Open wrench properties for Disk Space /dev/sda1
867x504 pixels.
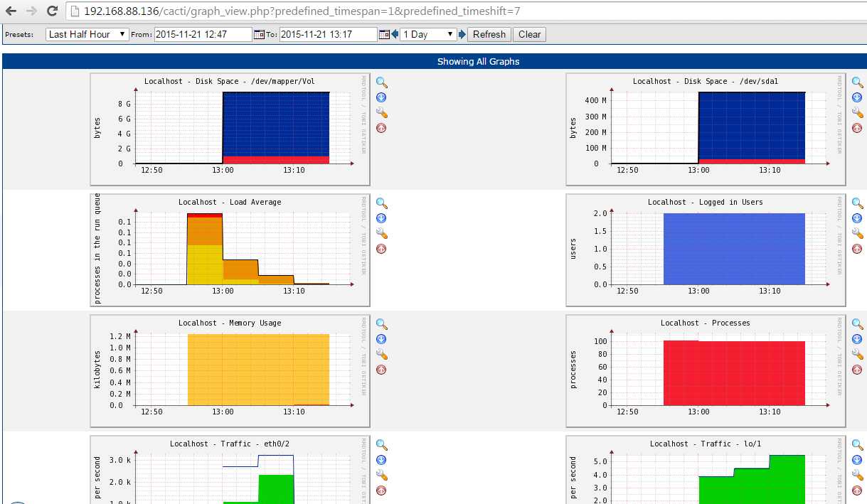[857, 113]
